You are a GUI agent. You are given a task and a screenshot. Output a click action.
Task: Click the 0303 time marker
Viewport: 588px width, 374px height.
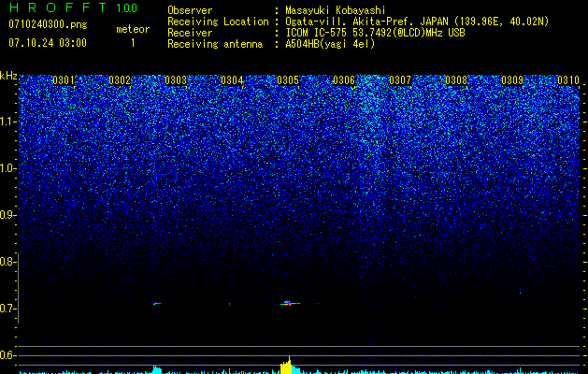click(176, 80)
